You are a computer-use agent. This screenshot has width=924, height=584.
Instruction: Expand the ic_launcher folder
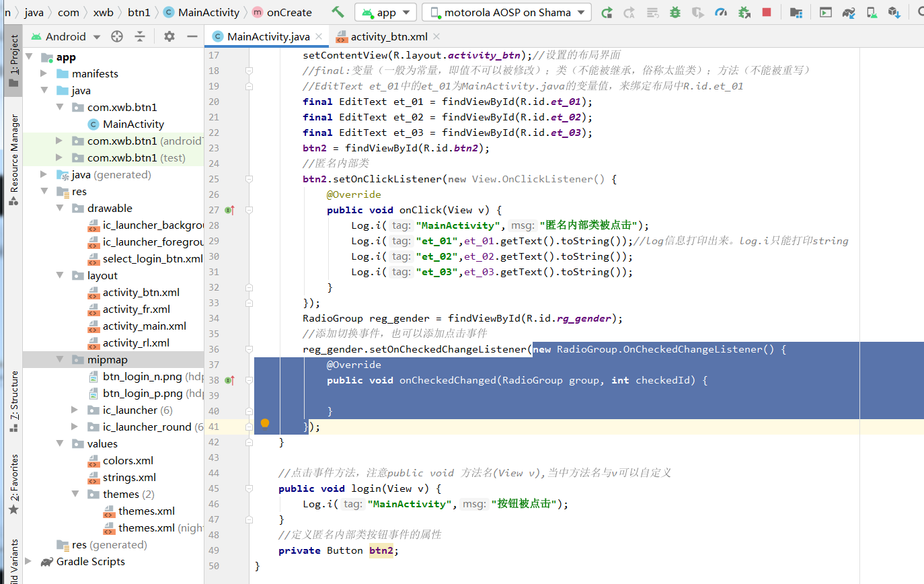[x=74, y=410]
